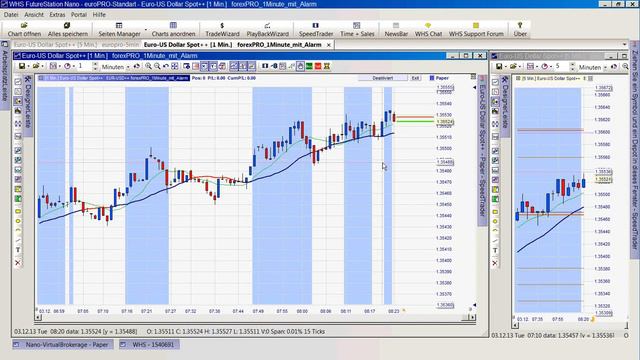This screenshot has width=640, height=360.
Task: Click Charts anordnen button
Action: pyautogui.click(x=173, y=30)
